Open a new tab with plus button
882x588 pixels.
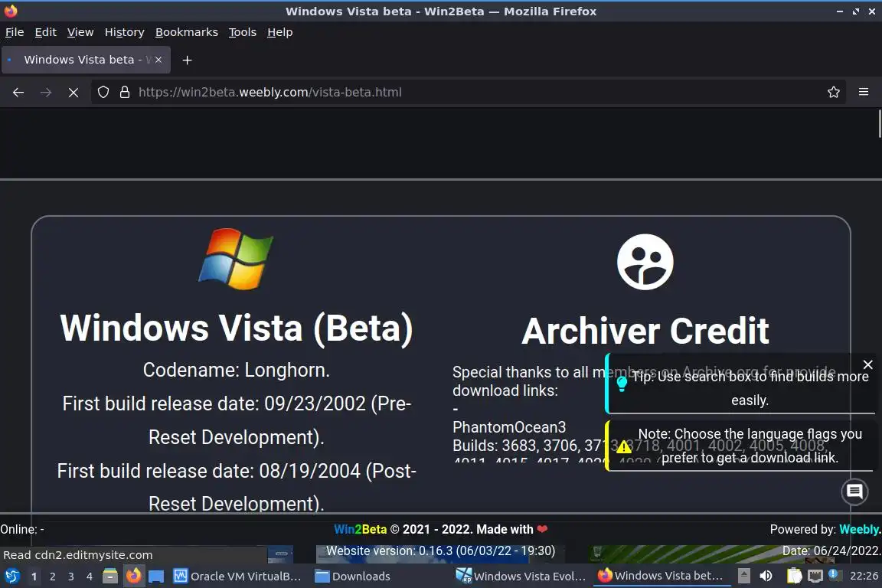(x=188, y=60)
